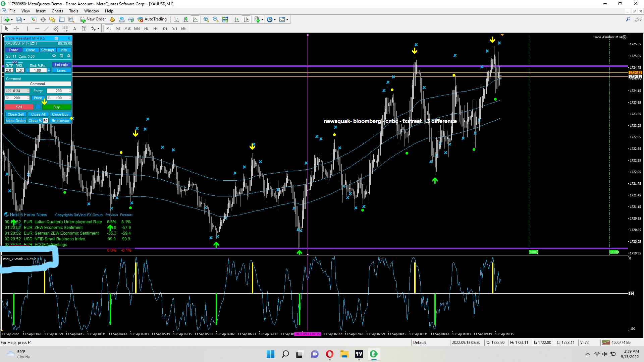Click the Trade Assistant screenshot camera icon
Viewport: 644px width, 362px height.
tap(56, 38)
